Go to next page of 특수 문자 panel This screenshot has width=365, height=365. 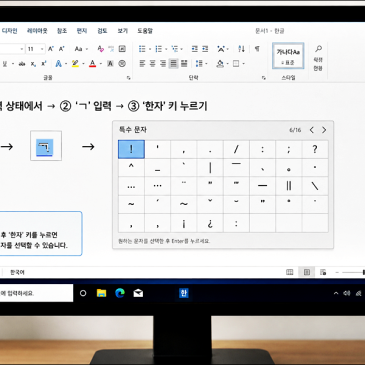[x=324, y=130]
